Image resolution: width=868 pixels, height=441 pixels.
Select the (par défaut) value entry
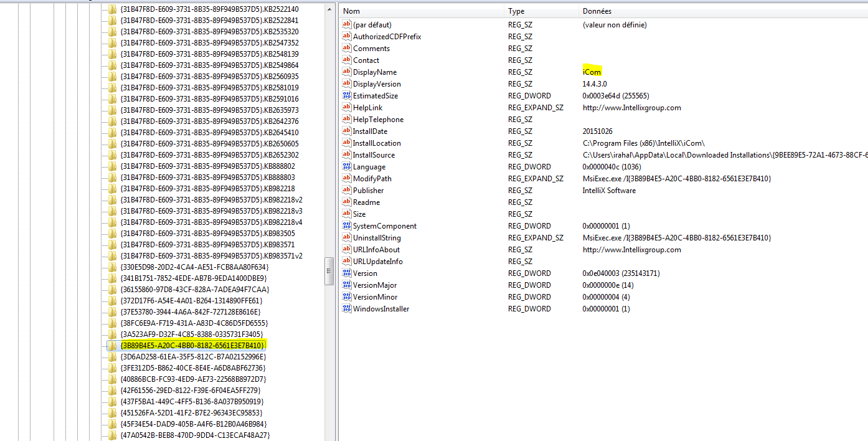372,25
